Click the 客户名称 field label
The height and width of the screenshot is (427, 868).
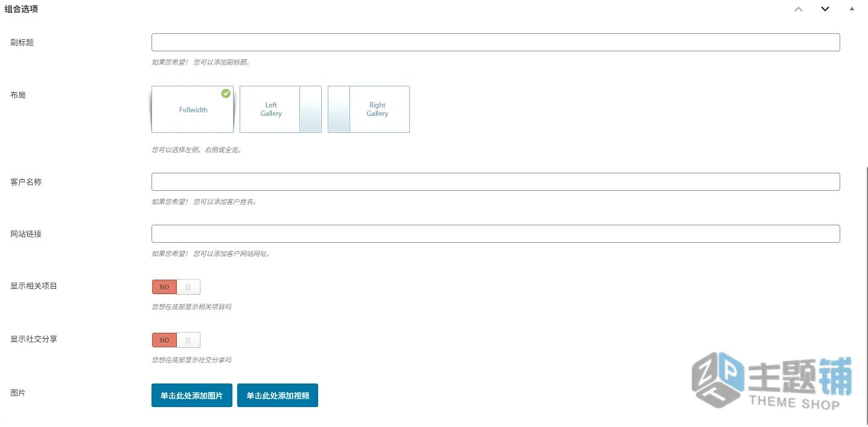pyautogui.click(x=26, y=182)
